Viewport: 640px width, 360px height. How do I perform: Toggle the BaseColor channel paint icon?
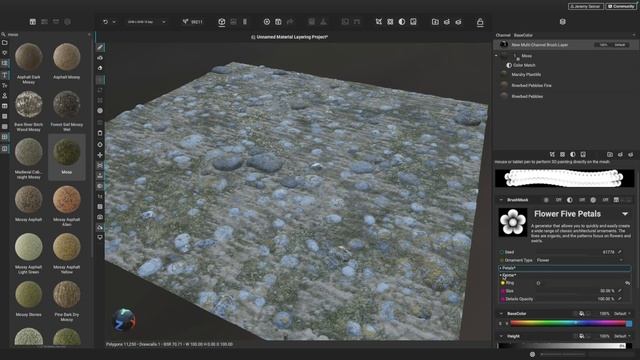[582, 313]
